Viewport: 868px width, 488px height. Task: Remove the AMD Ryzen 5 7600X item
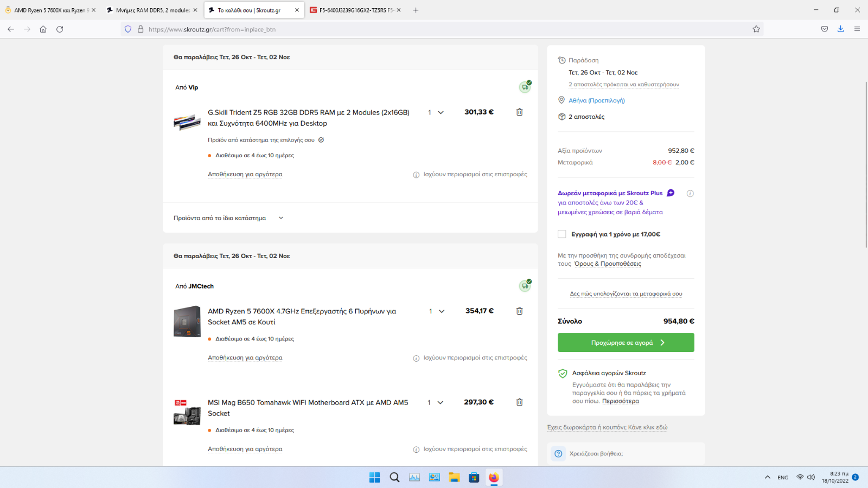[519, 311]
